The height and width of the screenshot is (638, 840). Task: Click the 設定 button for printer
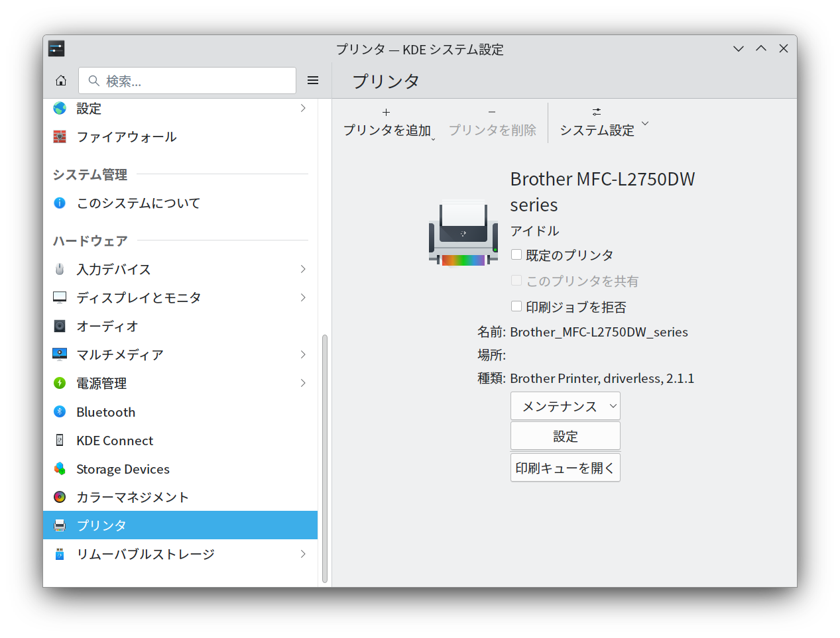(566, 436)
